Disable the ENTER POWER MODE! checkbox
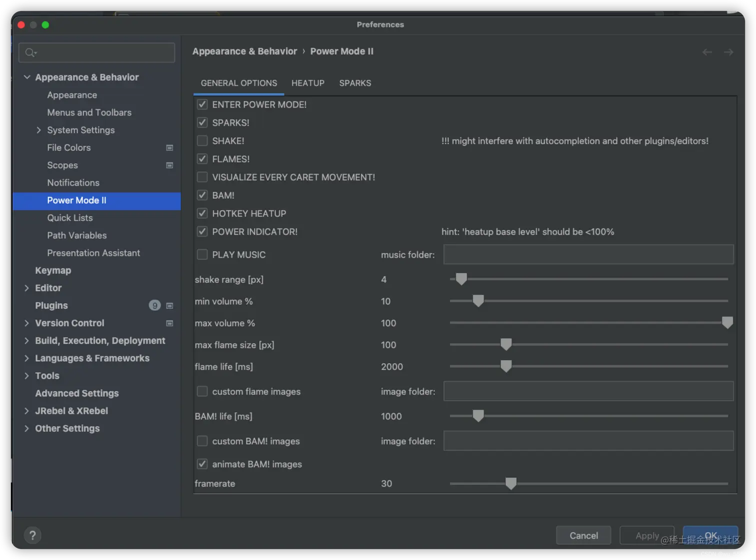This screenshot has height=560, width=756. pos(202,105)
